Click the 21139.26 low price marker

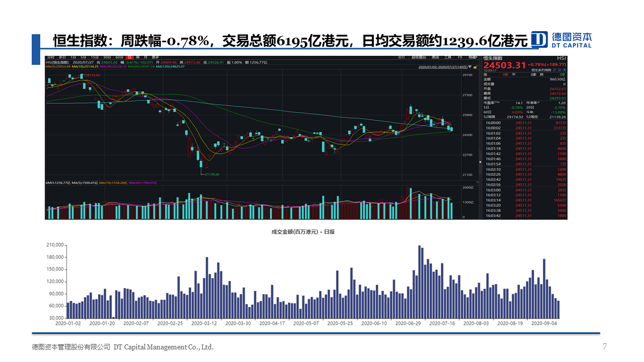(212, 174)
